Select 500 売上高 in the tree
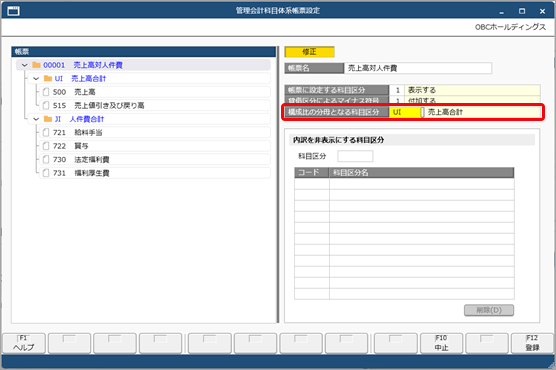The image size is (556, 370). coord(155,92)
